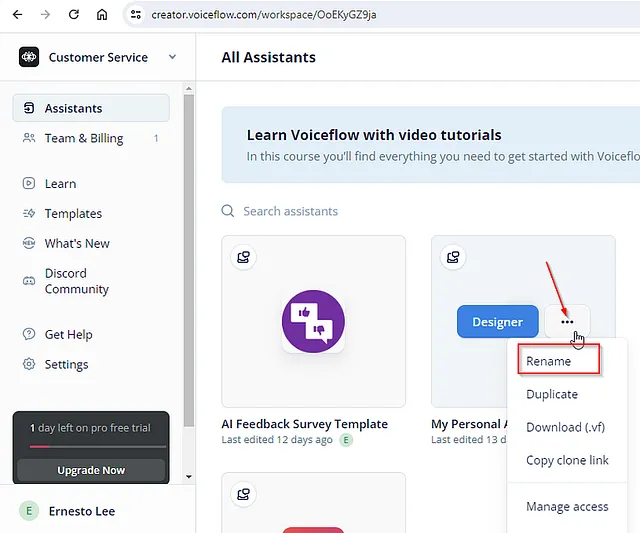Click Copy clone link option
Viewport: 640px width, 533px height.
[x=567, y=460]
